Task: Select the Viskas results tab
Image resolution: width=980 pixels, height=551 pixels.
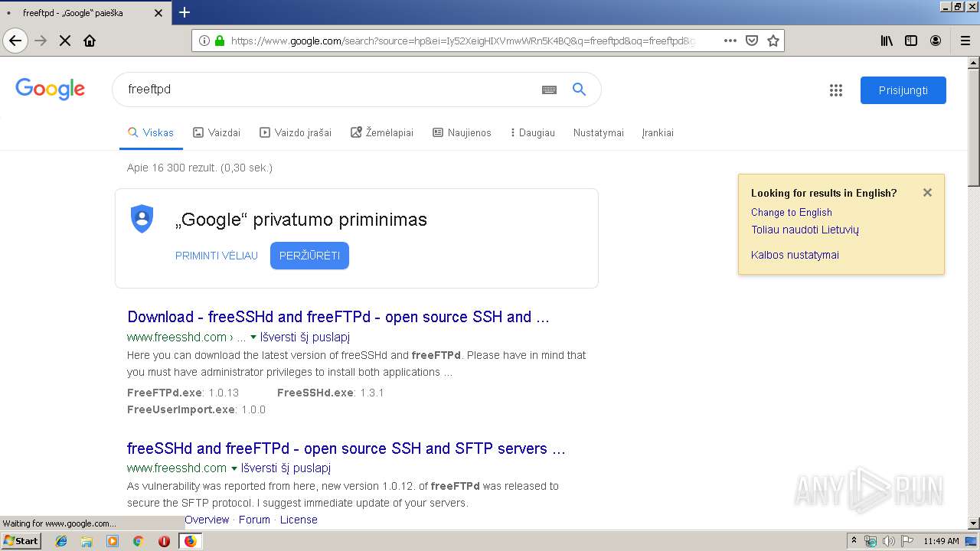Action: 151,132
